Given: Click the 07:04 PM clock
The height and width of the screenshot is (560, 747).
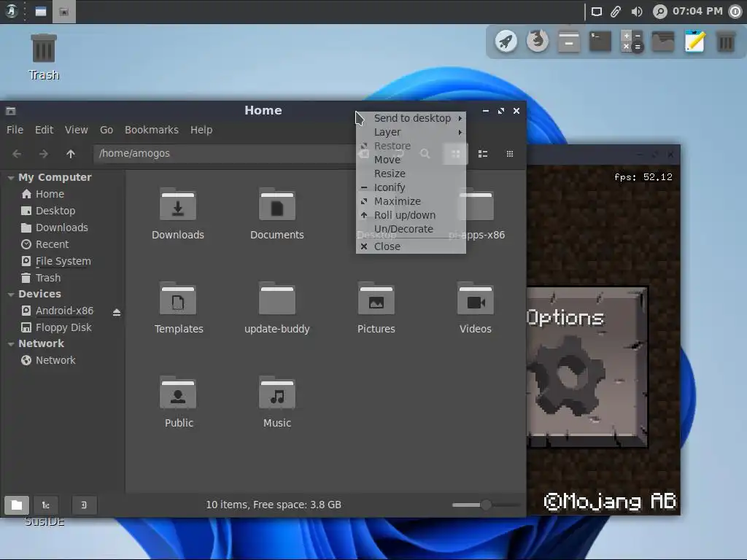Looking at the screenshot, I should tap(697, 12).
